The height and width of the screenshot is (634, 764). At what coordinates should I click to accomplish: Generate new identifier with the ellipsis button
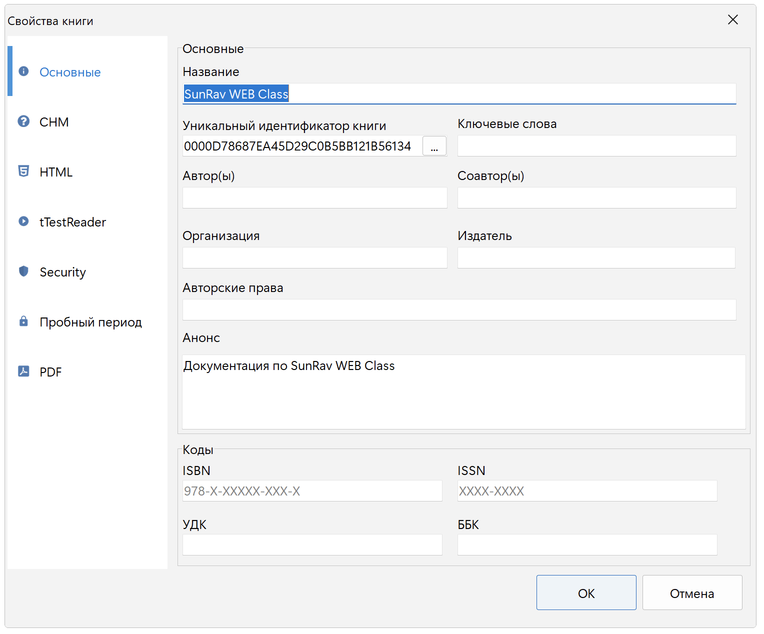point(434,146)
